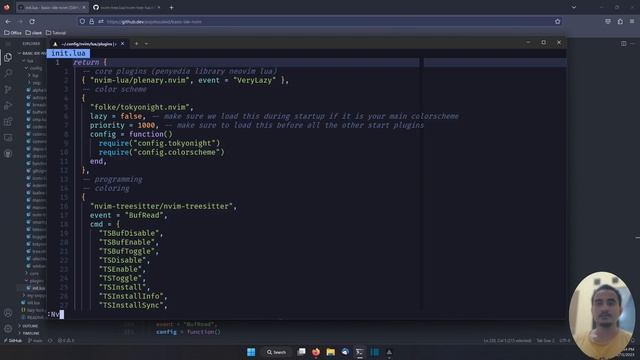Screen dimensions: 640x360
Task: Open the Accounts menu in activity bar
Action: coord(8,313)
